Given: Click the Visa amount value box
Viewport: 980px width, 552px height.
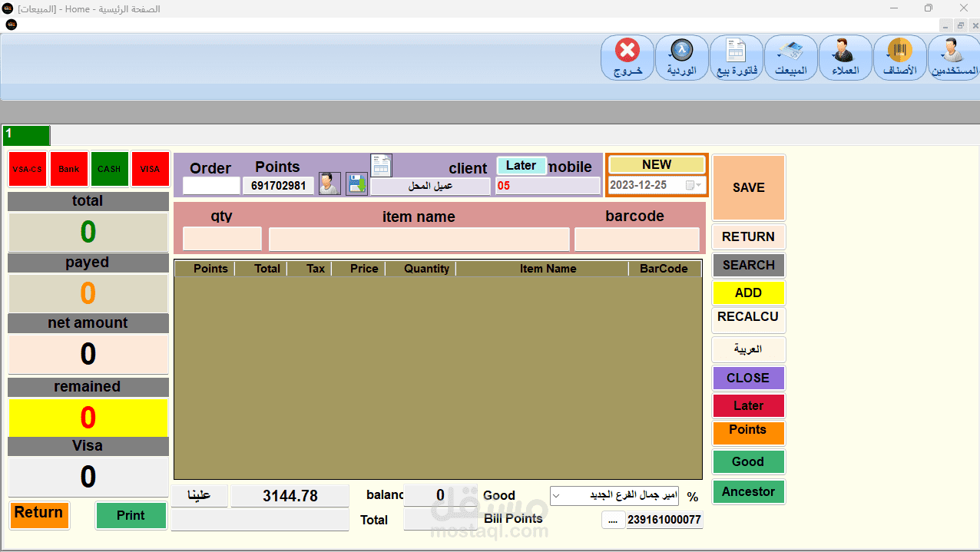Looking at the screenshot, I should click(x=88, y=477).
